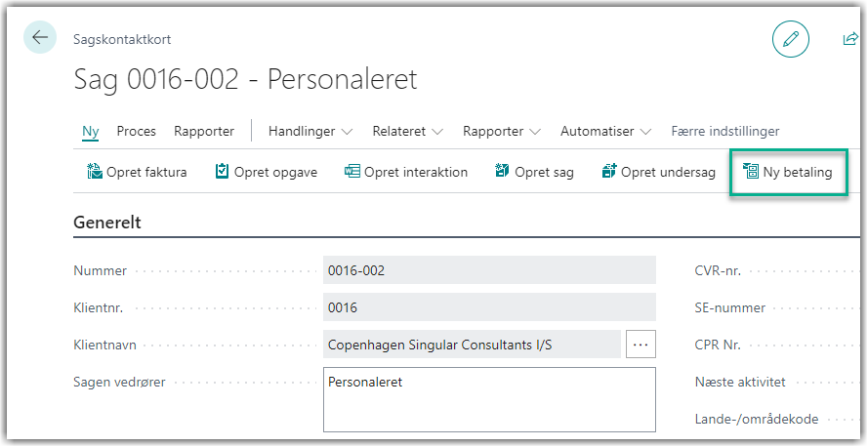Select the Ny tab

coord(90,132)
